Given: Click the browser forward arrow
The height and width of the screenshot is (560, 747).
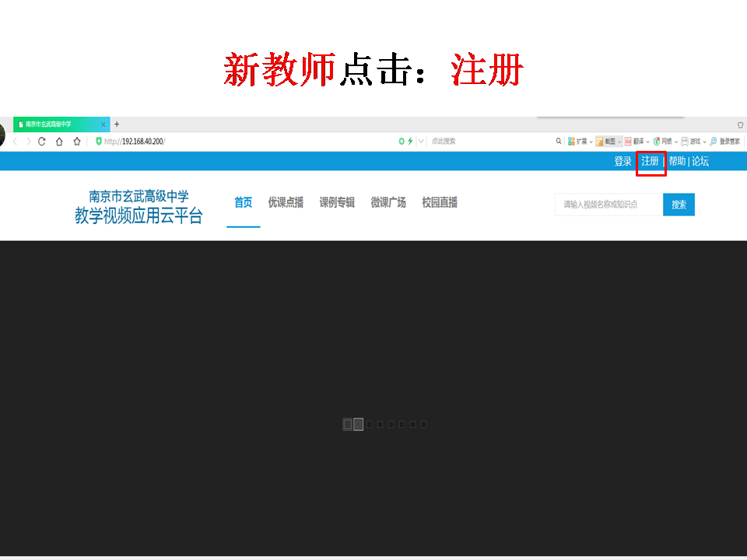Looking at the screenshot, I should click(x=29, y=142).
